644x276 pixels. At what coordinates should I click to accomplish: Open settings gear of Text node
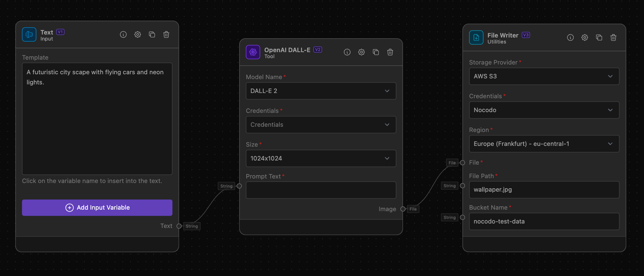pyautogui.click(x=138, y=34)
